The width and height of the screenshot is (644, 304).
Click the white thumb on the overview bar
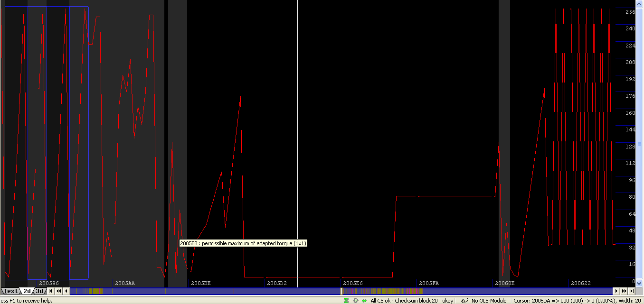tap(341, 291)
